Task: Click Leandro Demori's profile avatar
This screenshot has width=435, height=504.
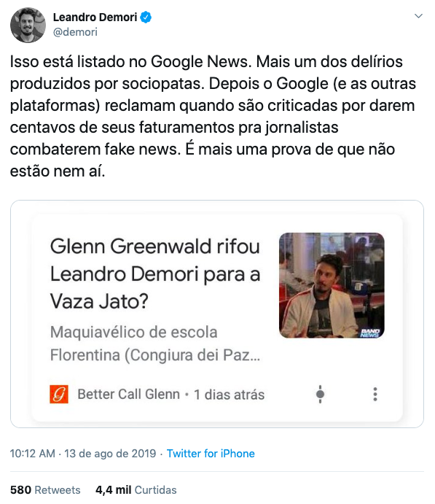Action: [28, 25]
